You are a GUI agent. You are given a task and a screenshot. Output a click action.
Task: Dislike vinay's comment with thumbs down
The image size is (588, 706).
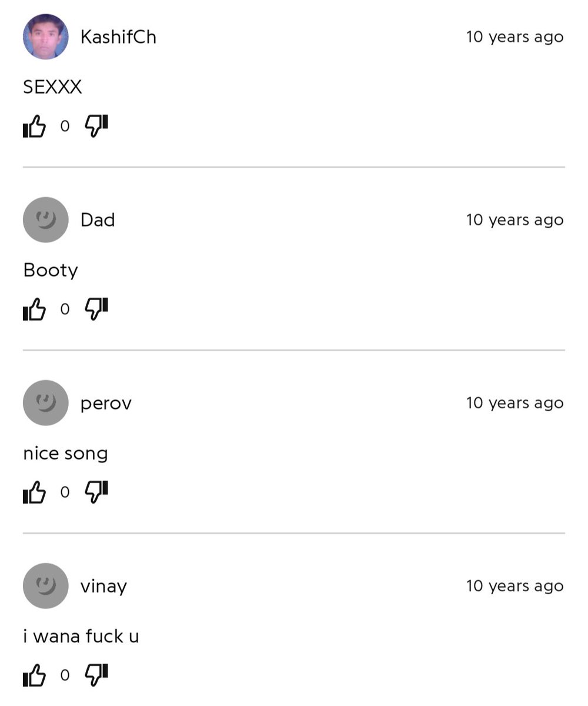point(96,675)
